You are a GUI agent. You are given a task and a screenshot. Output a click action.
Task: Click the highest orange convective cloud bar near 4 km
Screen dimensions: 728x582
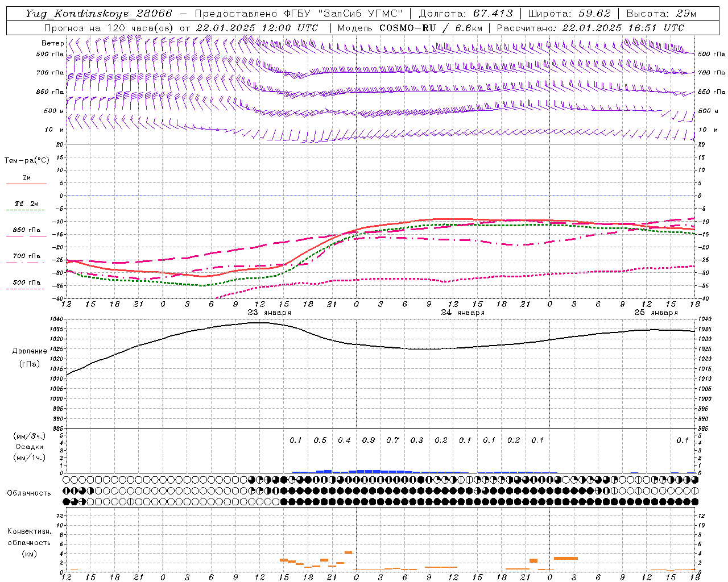coord(348,552)
